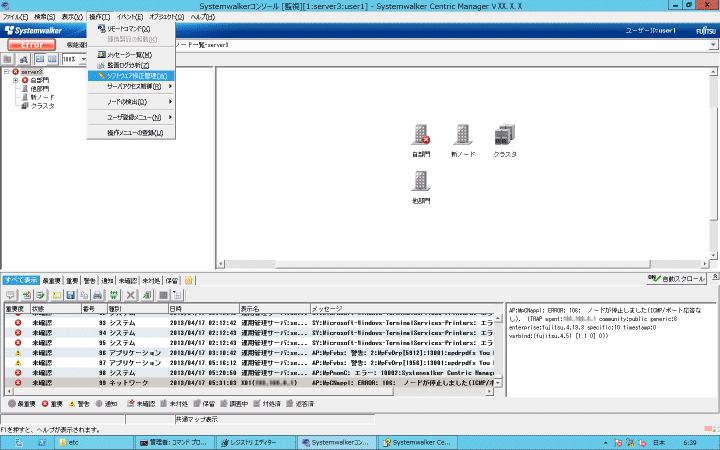Select event row 99 ネットワーク
Viewport: 720px width, 450px height.
249,382
